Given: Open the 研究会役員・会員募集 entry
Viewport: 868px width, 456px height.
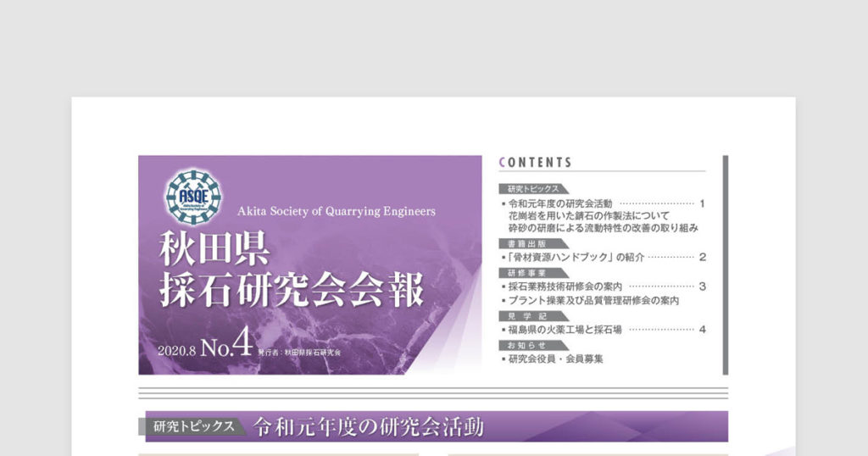Looking at the screenshot, I should [x=555, y=359].
